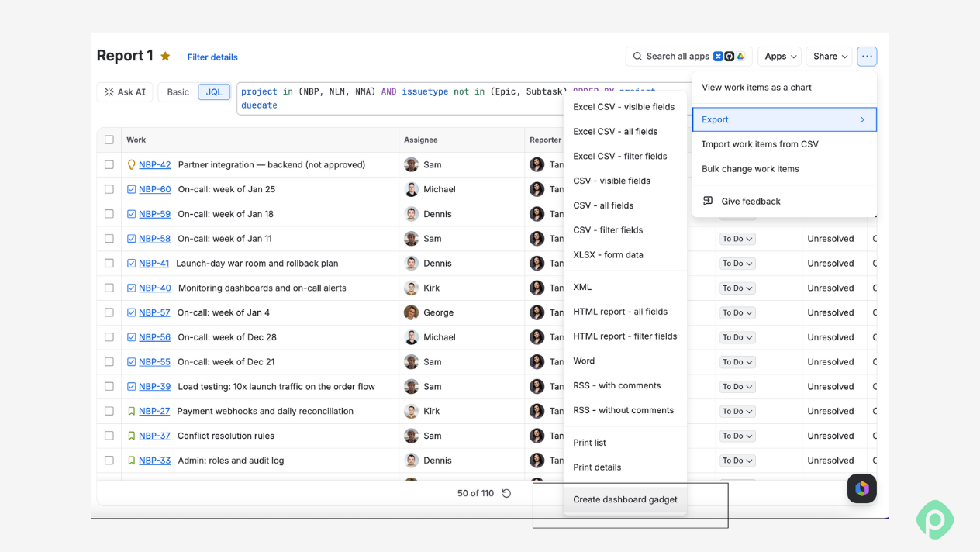Check the box for NBP-59
The width and height of the screenshot is (980, 552).
point(109,214)
